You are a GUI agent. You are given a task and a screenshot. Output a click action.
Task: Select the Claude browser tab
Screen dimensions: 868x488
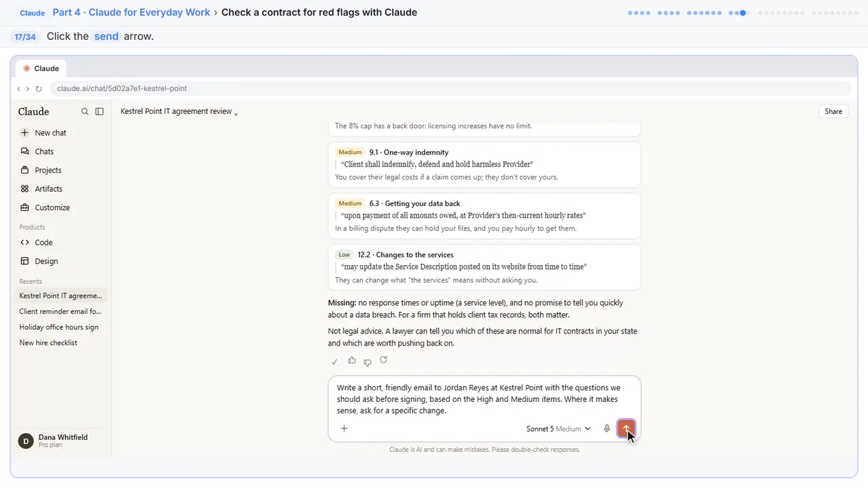point(41,68)
